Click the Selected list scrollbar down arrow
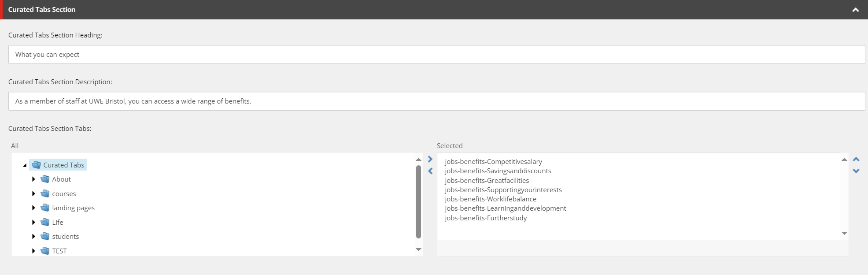Image resolution: width=868 pixels, height=275 pixels. tap(844, 234)
